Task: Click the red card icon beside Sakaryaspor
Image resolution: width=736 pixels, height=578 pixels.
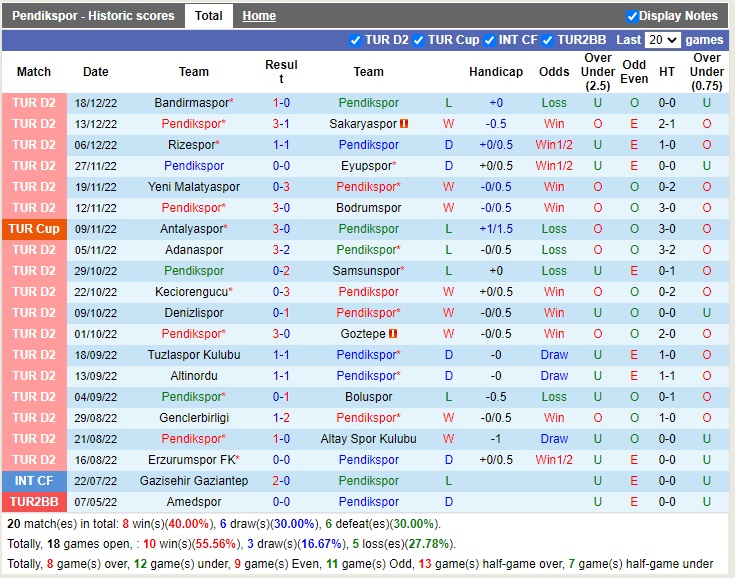Action: click(x=404, y=124)
